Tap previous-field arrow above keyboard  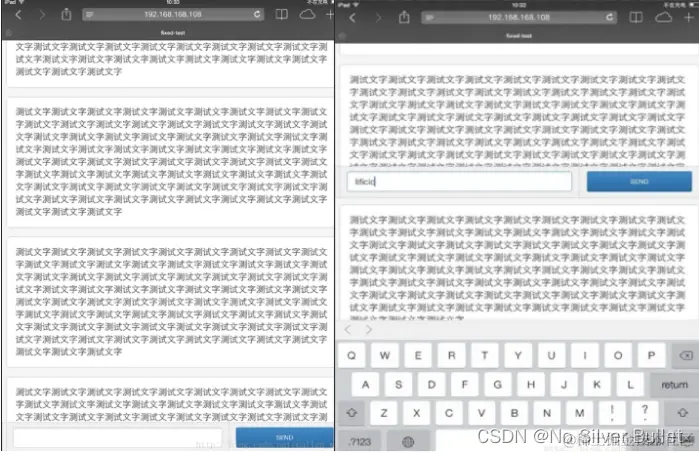[348, 330]
